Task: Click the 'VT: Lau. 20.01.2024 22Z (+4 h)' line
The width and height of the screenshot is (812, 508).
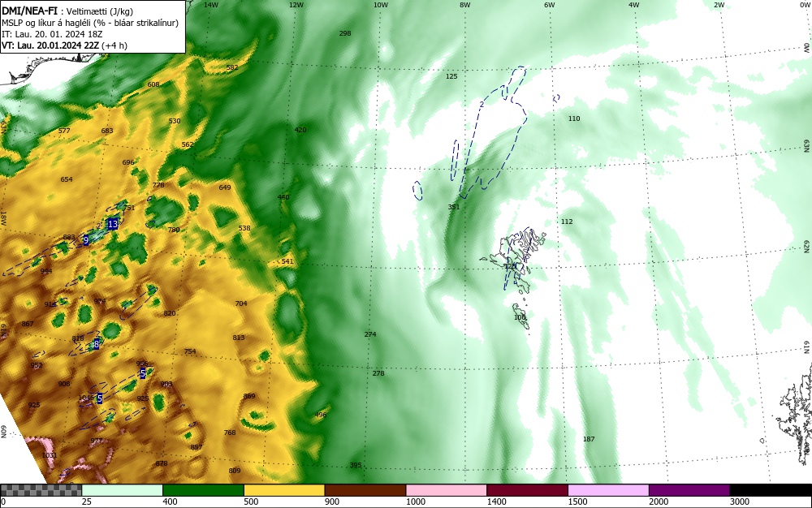Action: coord(64,45)
